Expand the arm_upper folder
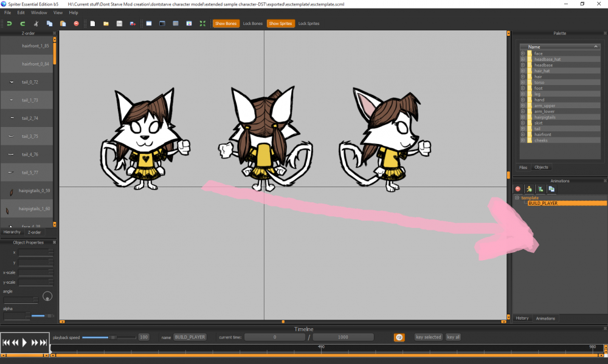This screenshot has width=608, height=364. [523, 106]
